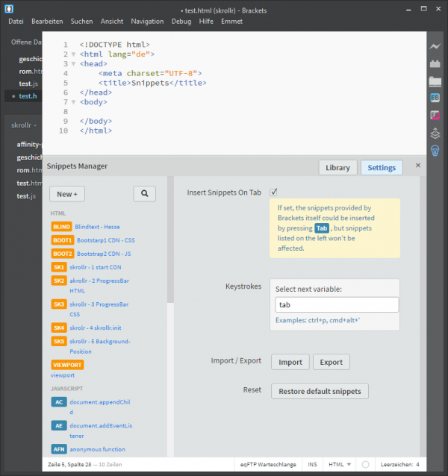
Task: Open the Navigation menu
Action: (x=147, y=21)
